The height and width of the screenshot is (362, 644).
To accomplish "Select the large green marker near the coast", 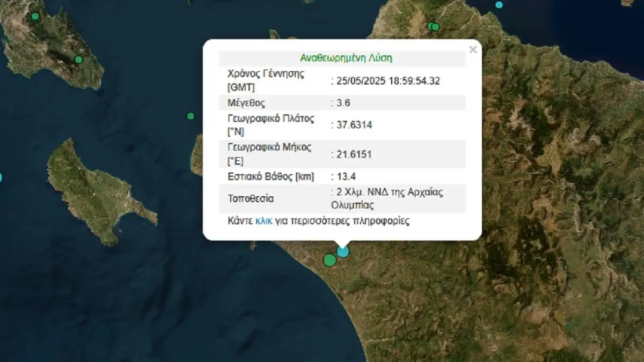I will click(x=330, y=260).
